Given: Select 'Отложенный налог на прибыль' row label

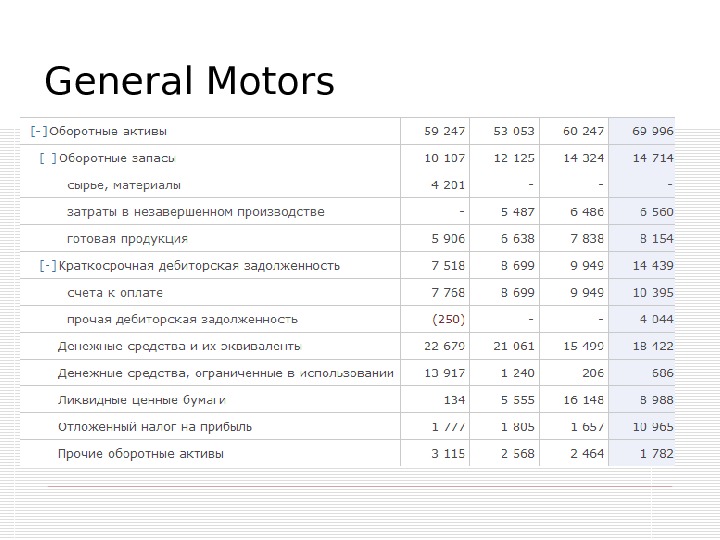Looking at the screenshot, I should [155, 427].
